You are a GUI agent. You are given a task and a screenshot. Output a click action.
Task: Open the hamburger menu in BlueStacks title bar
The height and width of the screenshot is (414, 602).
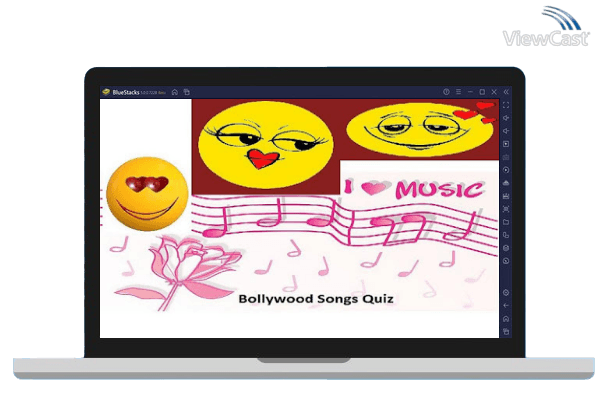pyautogui.click(x=458, y=92)
